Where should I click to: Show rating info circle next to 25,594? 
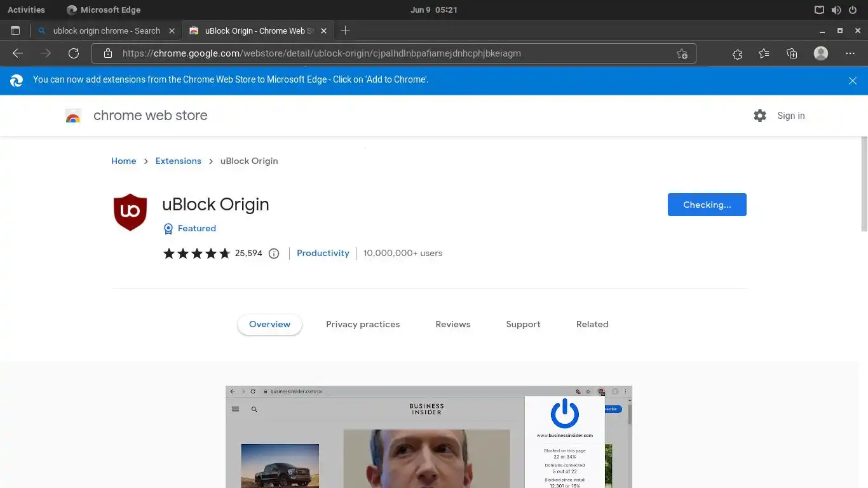click(x=274, y=254)
